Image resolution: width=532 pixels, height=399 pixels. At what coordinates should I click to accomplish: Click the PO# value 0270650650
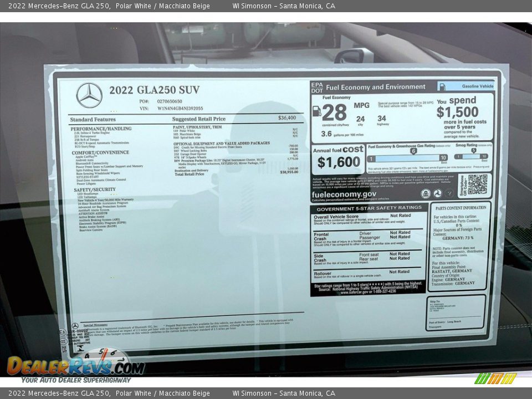coord(170,101)
